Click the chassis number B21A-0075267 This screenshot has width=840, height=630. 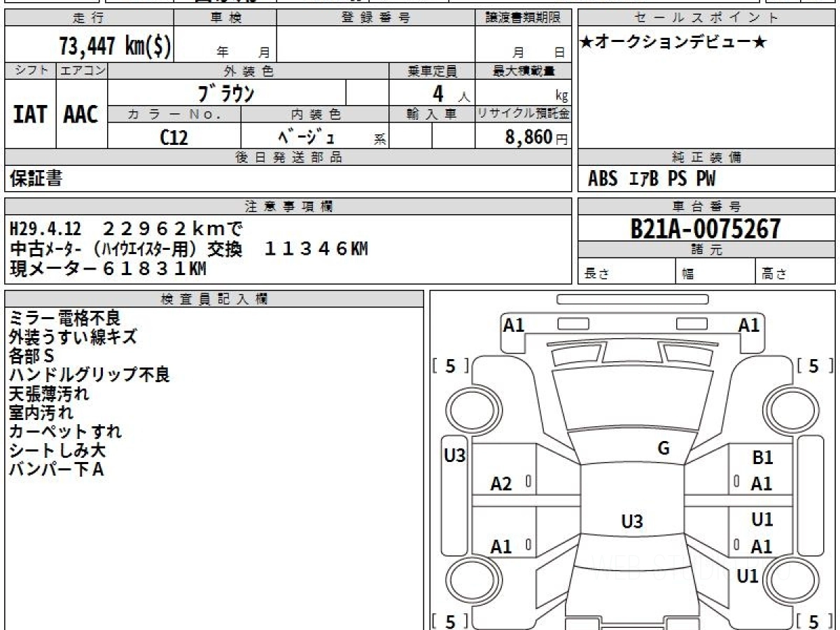[705, 229]
